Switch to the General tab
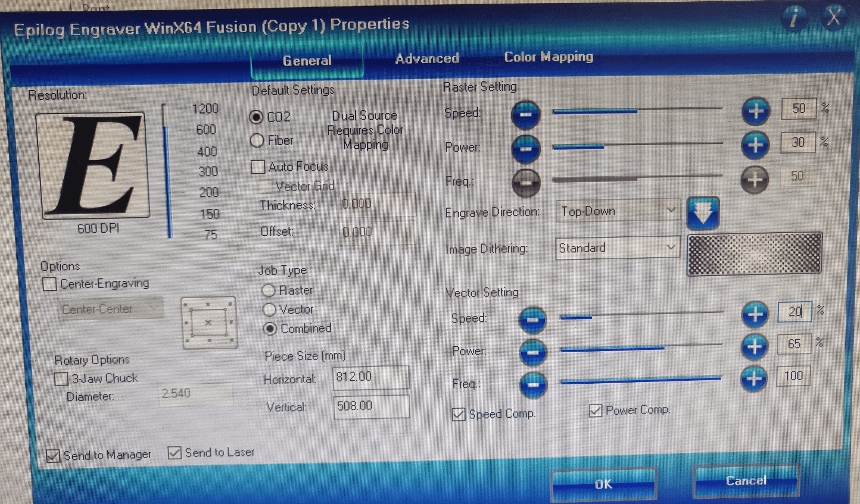The height and width of the screenshot is (504, 860). pyautogui.click(x=307, y=61)
